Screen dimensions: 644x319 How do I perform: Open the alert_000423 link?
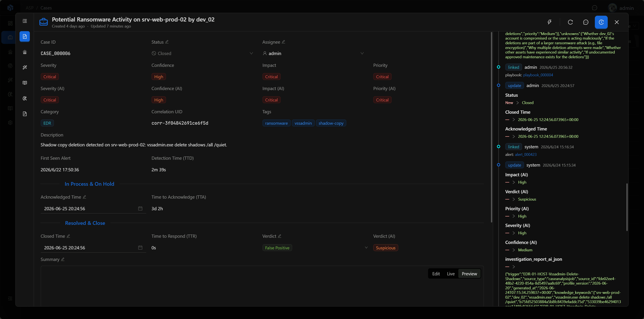(526, 155)
